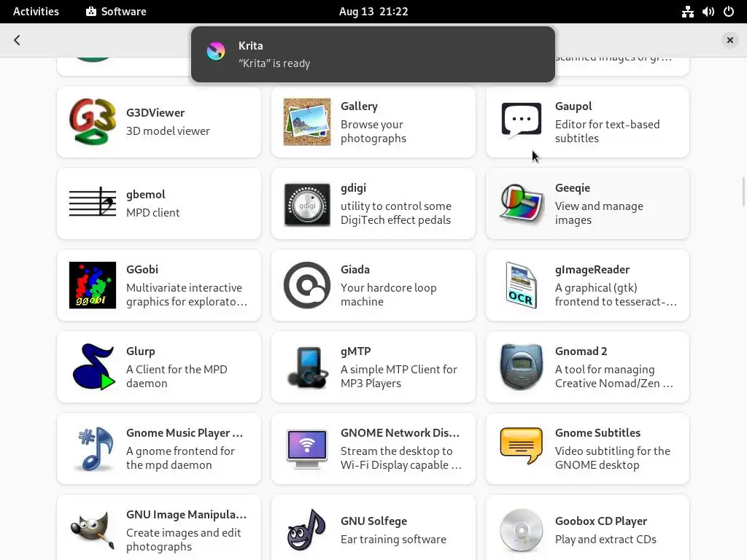Click the Gnome Subtitles yellow bubble icon
The width and height of the screenshot is (747, 560).
pyautogui.click(x=521, y=446)
